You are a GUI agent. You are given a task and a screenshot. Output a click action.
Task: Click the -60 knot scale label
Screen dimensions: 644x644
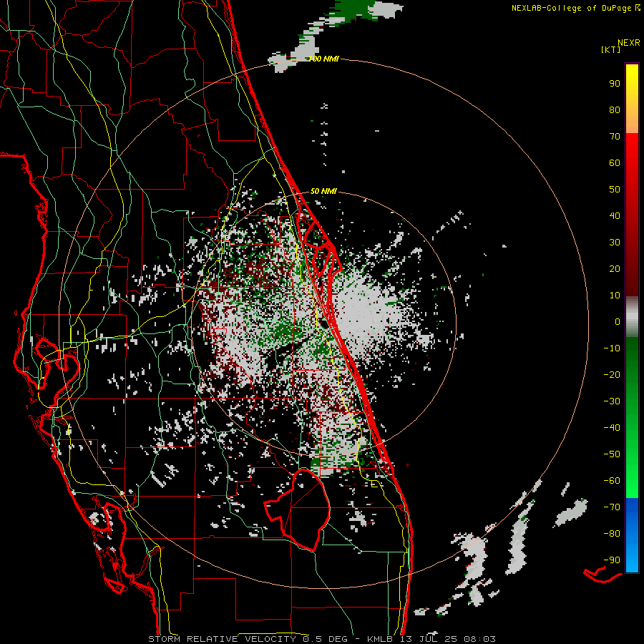pos(612,481)
